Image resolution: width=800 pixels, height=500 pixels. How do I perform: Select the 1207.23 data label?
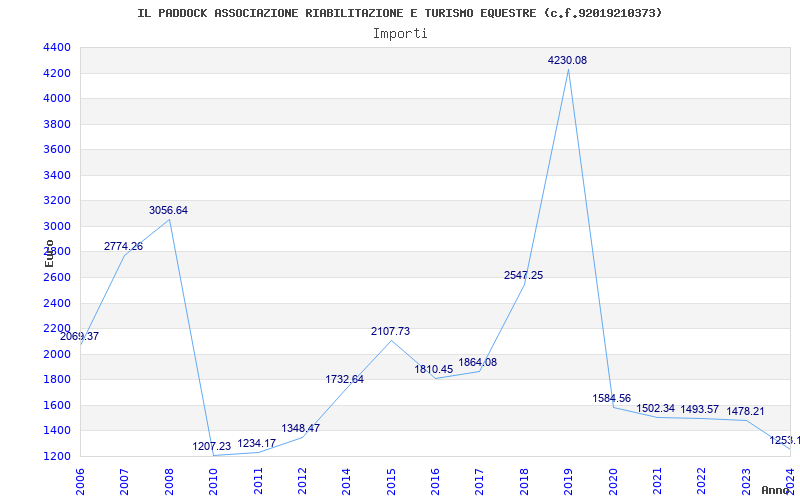tap(211, 446)
